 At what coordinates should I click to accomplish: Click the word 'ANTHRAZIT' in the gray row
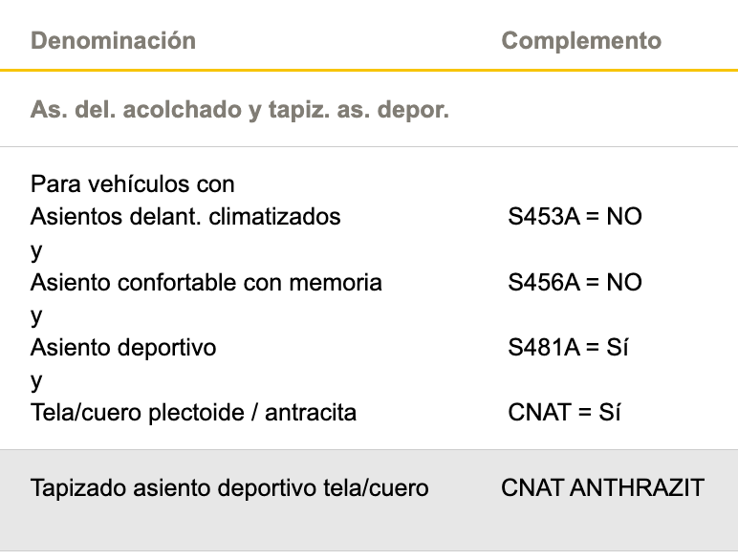pos(637,488)
